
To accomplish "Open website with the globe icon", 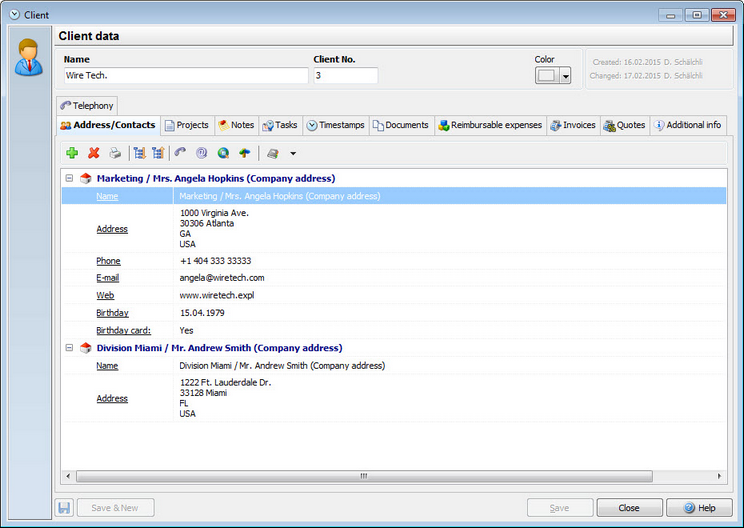I will (223, 153).
